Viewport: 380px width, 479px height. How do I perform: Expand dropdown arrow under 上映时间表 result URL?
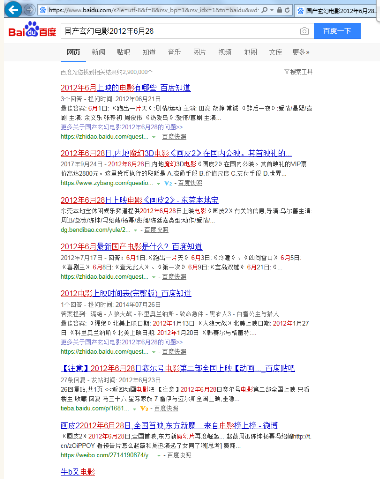coord(154,352)
